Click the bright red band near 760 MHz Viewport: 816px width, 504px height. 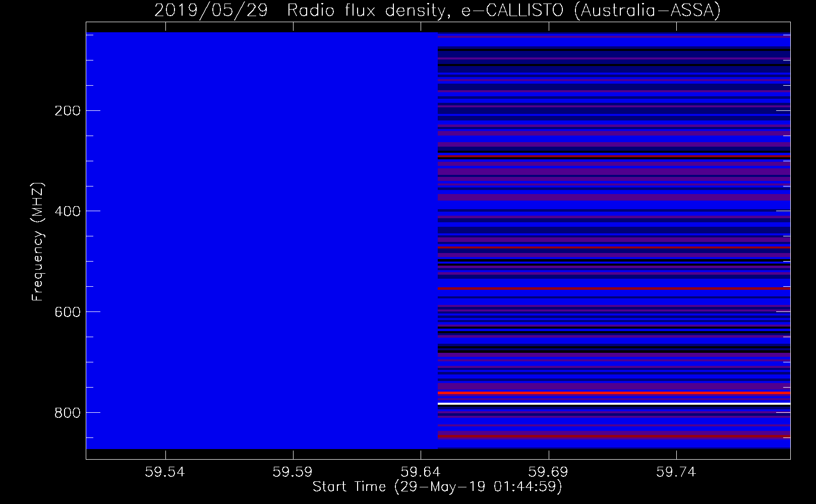(614, 393)
